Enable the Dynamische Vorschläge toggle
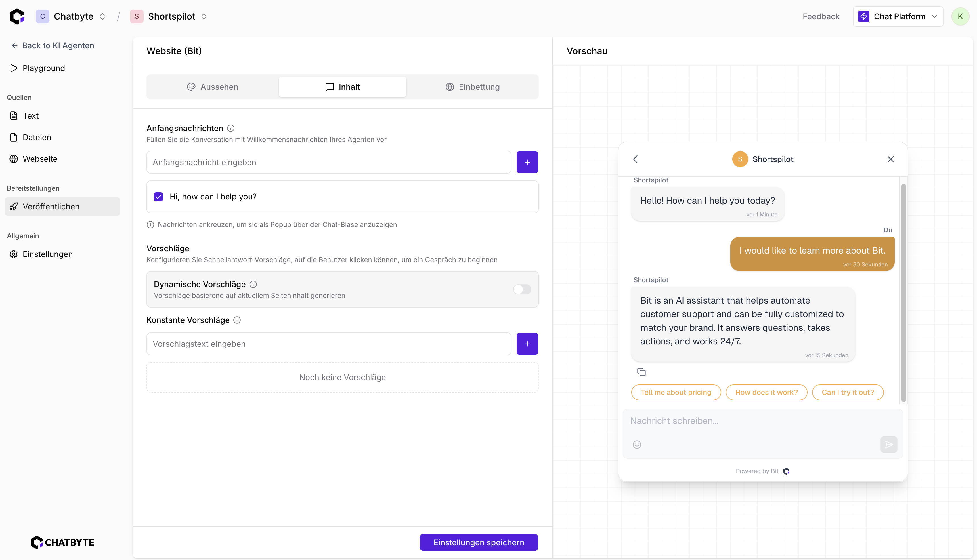977x560 pixels. point(522,289)
